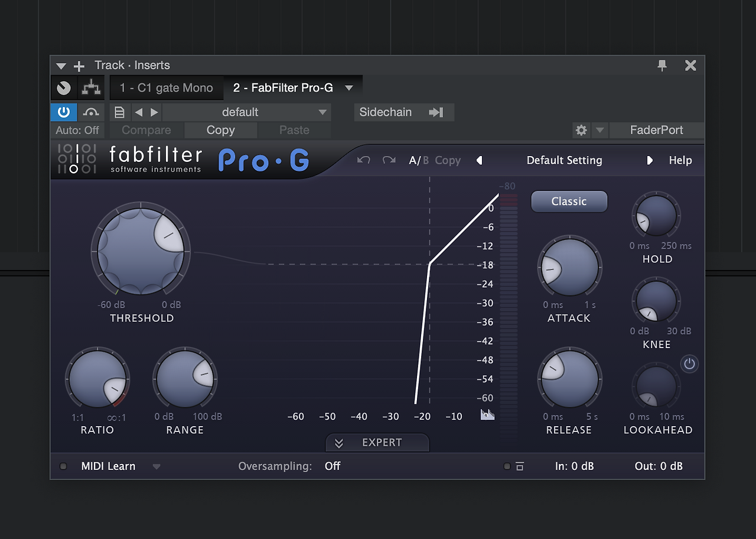The image size is (756, 539).
Task: Toggle the Sidechain button
Action: [404, 112]
